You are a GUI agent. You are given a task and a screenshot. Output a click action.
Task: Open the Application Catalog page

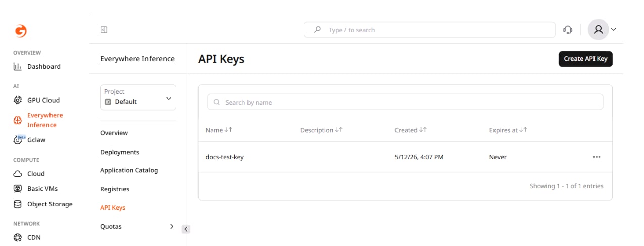click(129, 170)
